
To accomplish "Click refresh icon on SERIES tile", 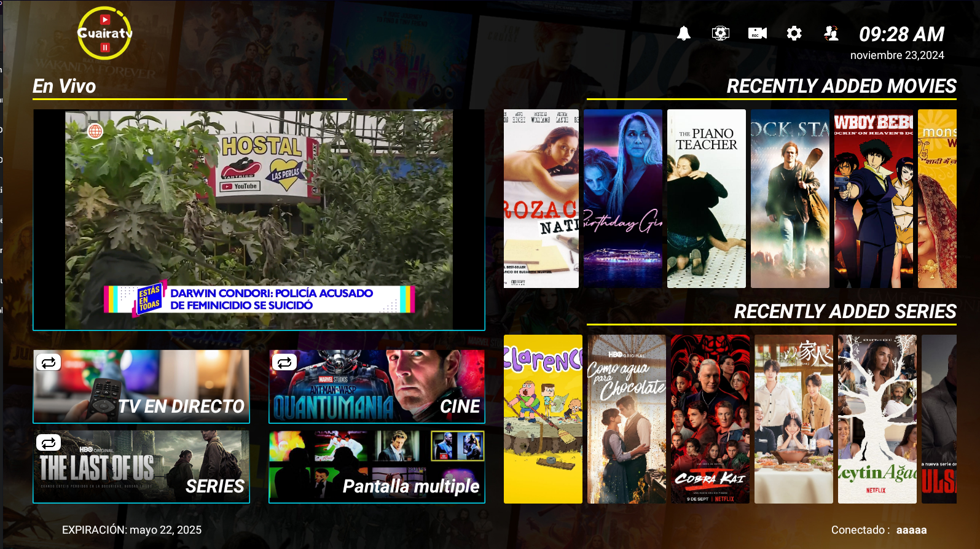I will pos(49,442).
